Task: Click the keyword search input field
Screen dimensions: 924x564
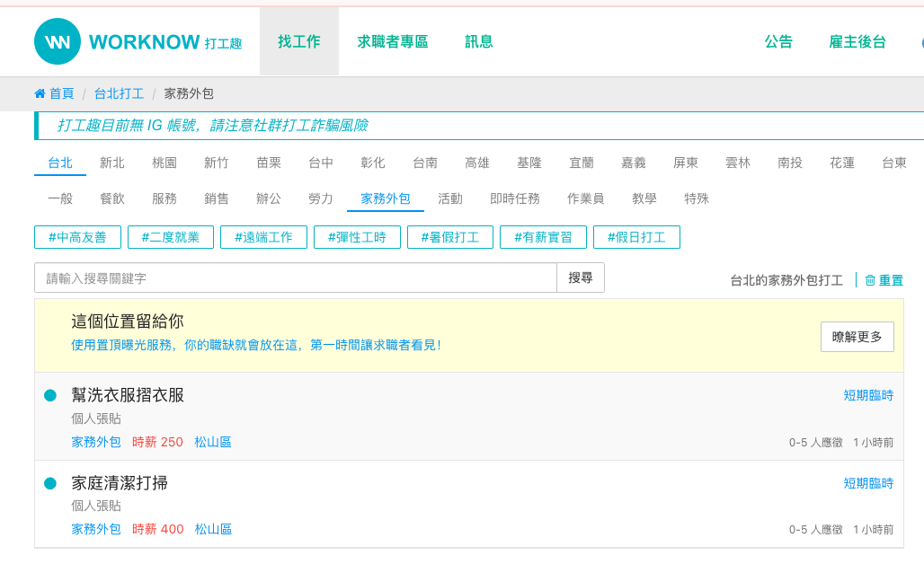Action: click(x=295, y=278)
